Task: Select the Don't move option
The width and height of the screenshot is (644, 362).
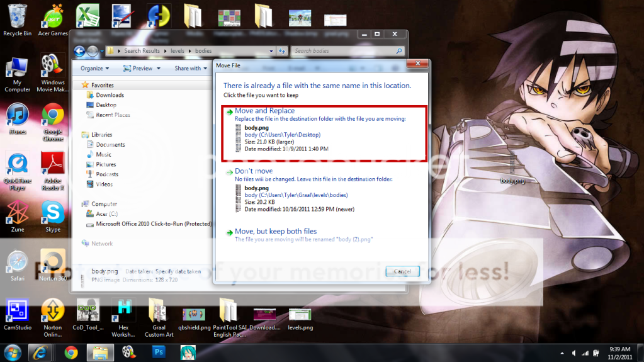Action: (254, 171)
